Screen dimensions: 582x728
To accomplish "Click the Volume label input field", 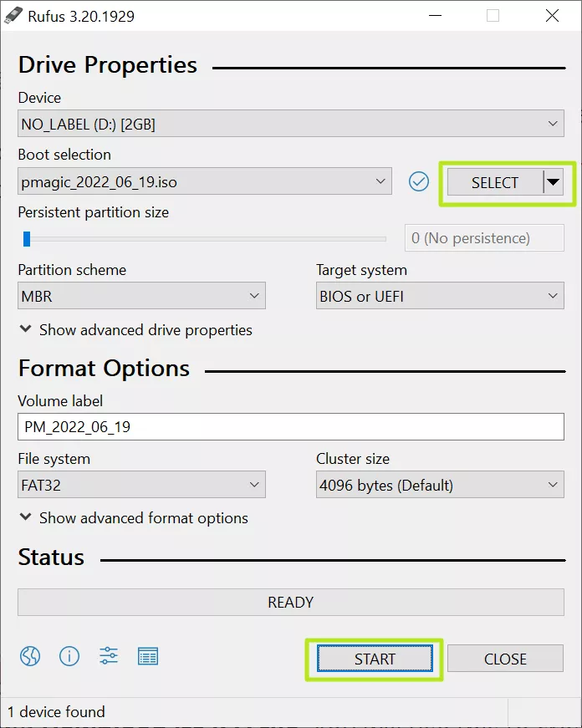I will tap(291, 426).
